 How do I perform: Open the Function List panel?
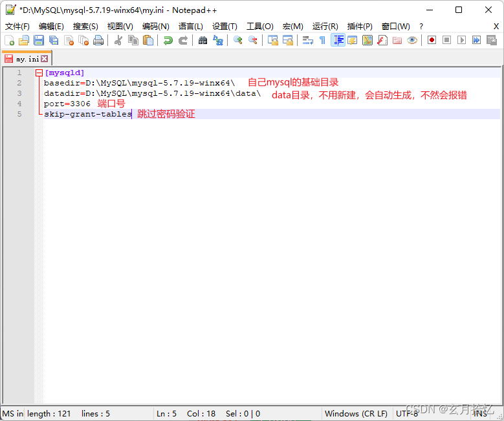(382, 40)
